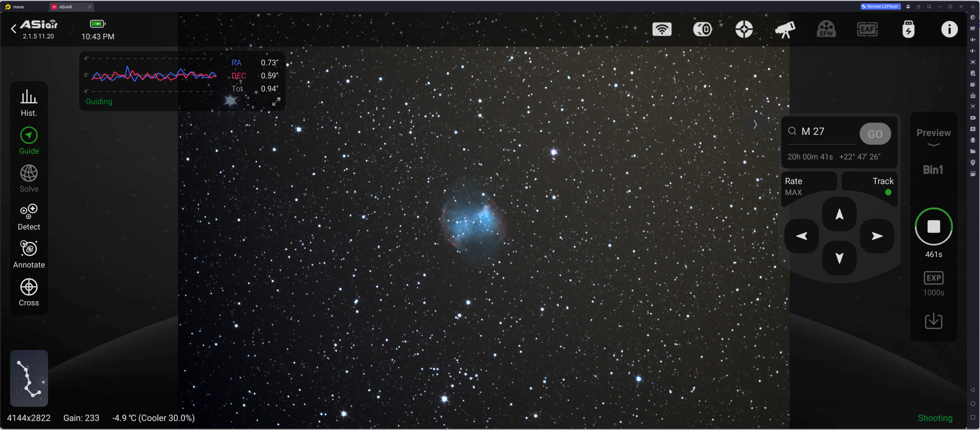The image size is (980, 430).
Task: Annotate the image with Annotate tool
Action: (29, 255)
